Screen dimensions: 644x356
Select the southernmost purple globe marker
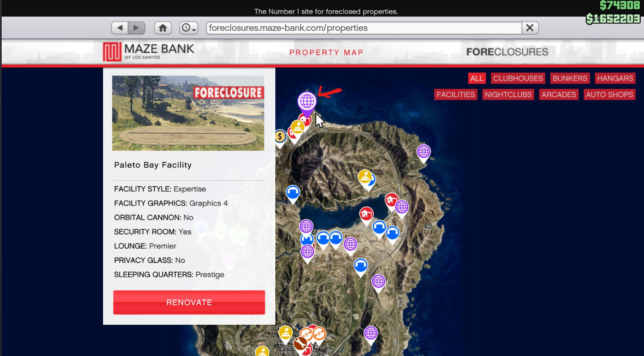pyautogui.click(x=371, y=333)
